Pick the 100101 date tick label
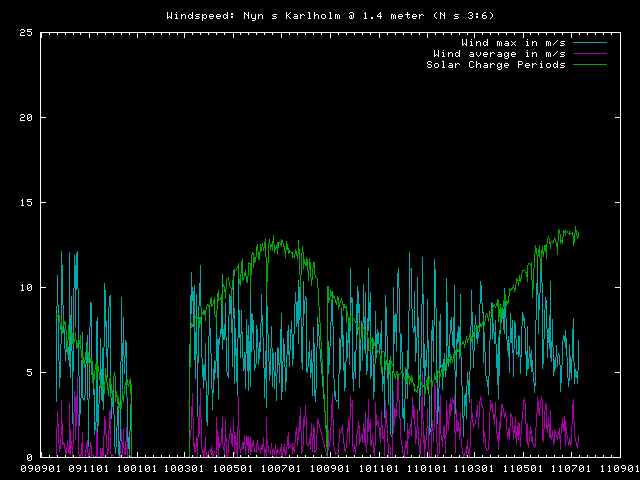 pyautogui.click(x=136, y=468)
